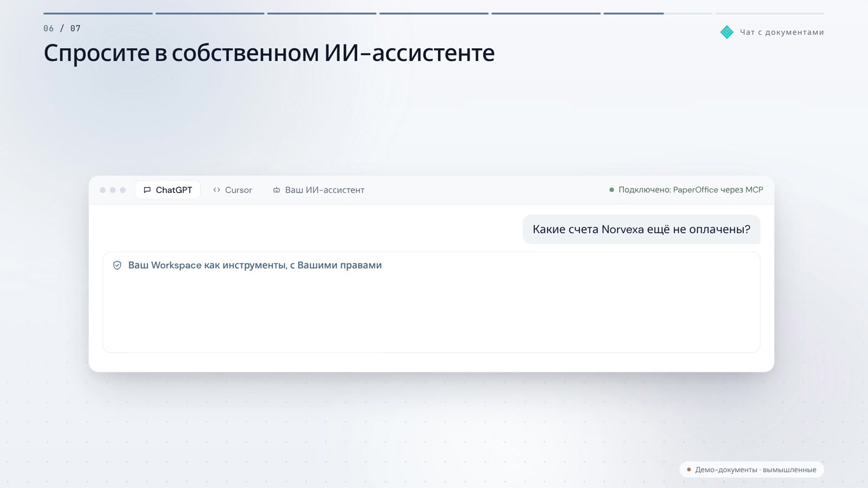This screenshot has width=868, height=488.
Task: Click the text Ваш Workspace как инструменты
Action: [207, 265]
